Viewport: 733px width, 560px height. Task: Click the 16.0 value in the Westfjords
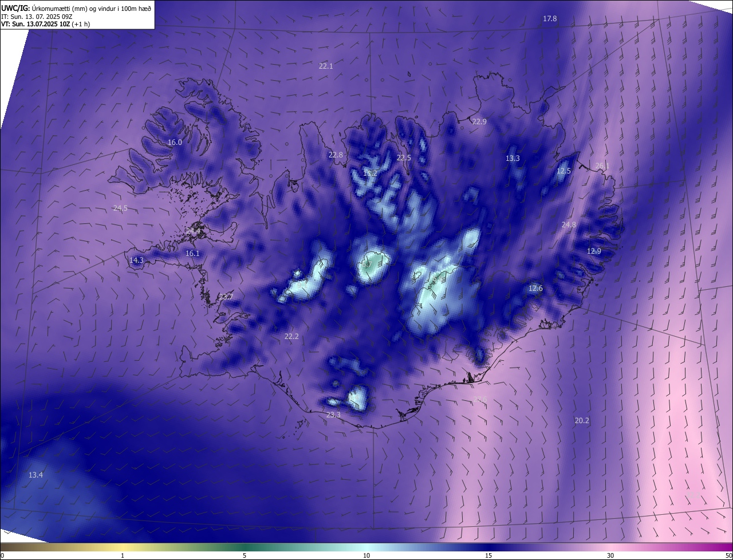coord(175,143)
